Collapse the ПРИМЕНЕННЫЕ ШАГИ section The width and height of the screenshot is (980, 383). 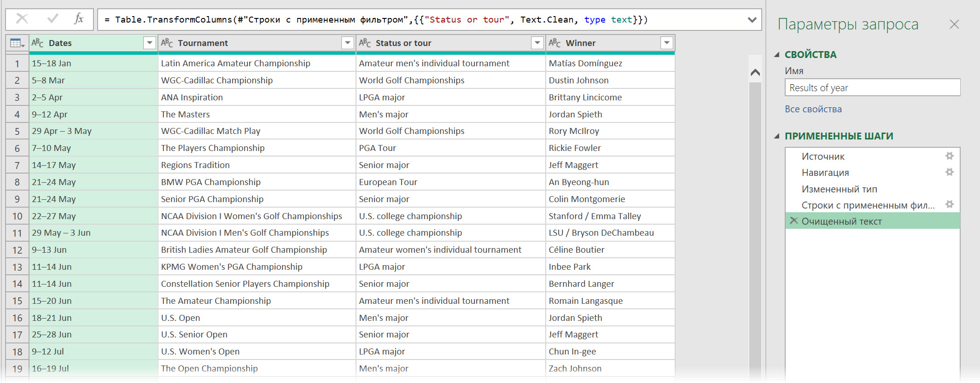click(x=777, y=136)
